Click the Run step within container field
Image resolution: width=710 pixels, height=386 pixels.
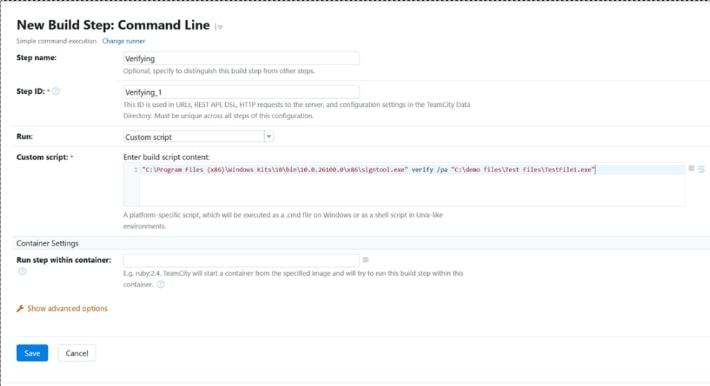point(241,260)
